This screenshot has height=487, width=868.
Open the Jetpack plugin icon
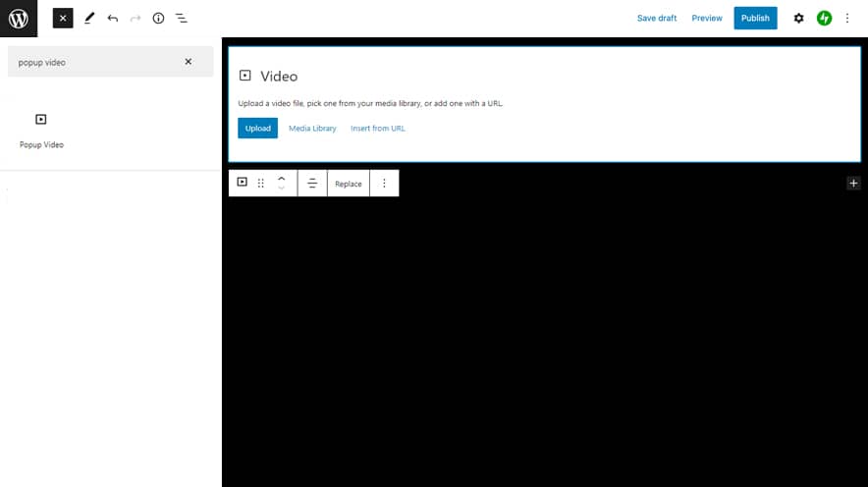[x=824, y=19]
